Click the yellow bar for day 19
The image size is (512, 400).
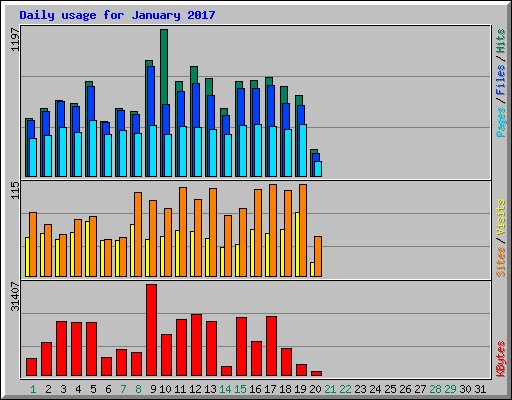tap(297, 244)
